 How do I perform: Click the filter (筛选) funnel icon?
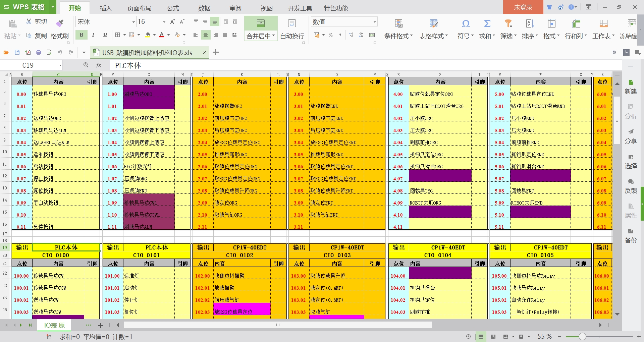(x=508, y=23)
